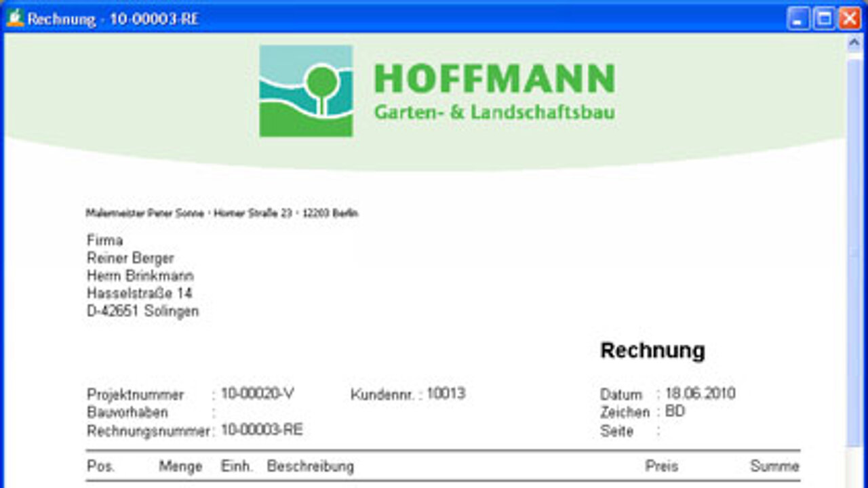Image resolution: width=868 pixels, height=488 pixels.
Task: Click the application icon in the title bar
Action: coord(15,18)
